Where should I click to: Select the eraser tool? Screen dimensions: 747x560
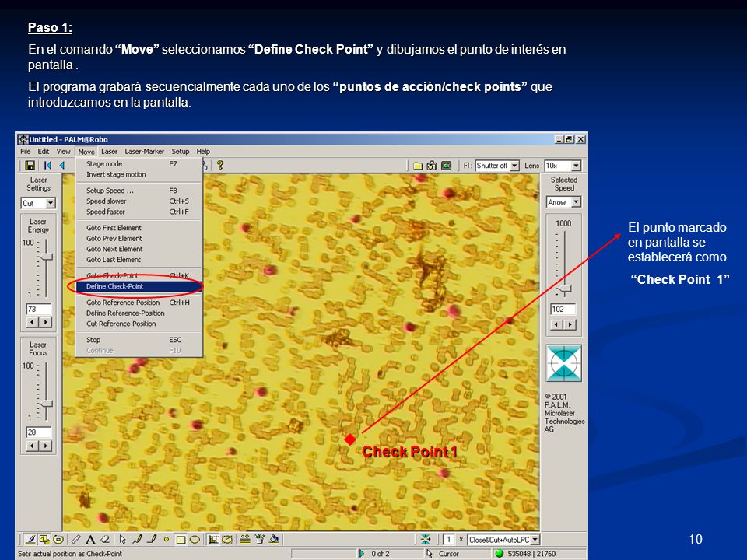pyautogui.click(x=105, y=540)
